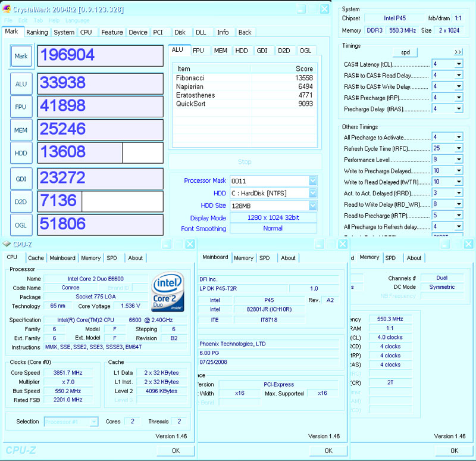Click the Stop button

(x=245, y=161)
